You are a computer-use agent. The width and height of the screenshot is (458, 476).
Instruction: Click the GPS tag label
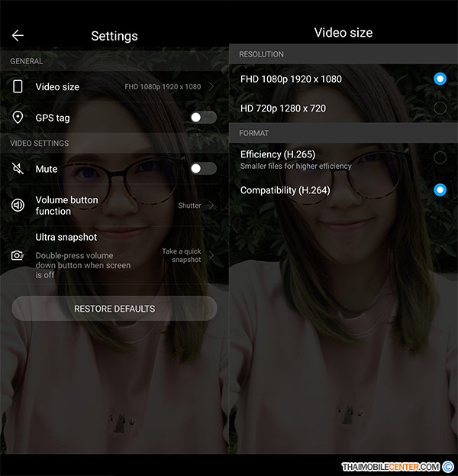53,118
